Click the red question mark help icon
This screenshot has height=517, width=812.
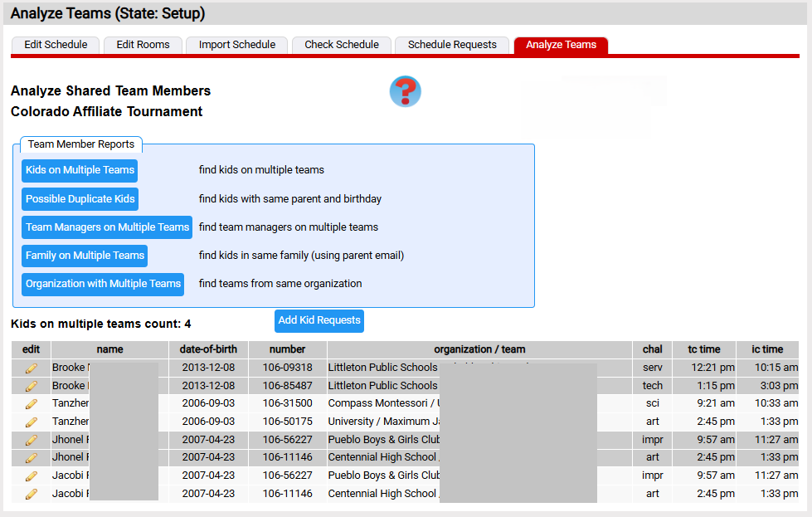click(x=405, y=91)
